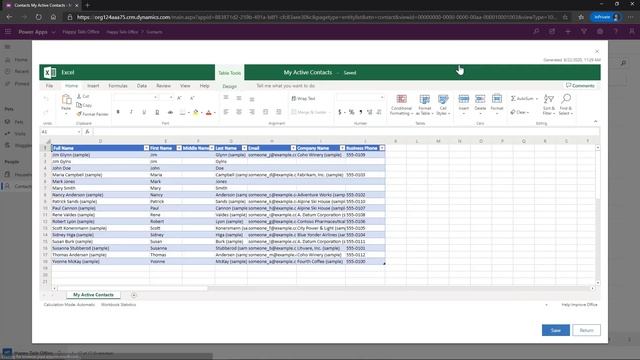The height and width of the screenshot is (360, 640).
Task: Click Help Improve Office link
Action: coord(579,304)
